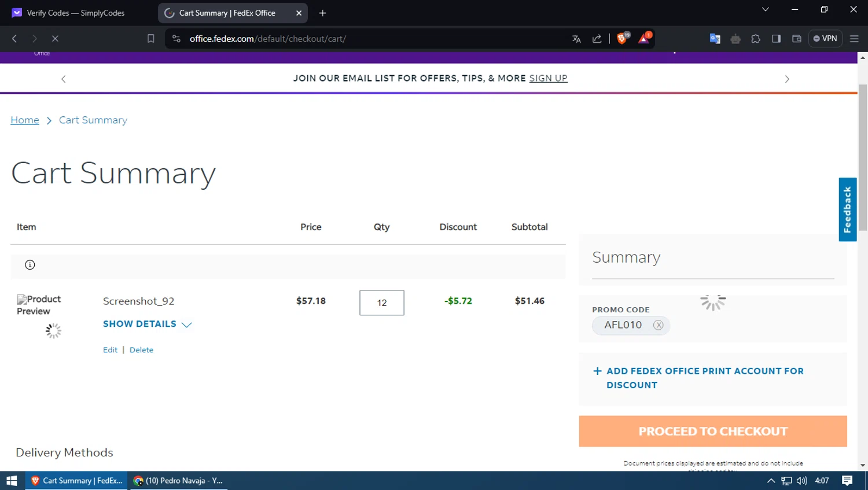This screenshot has height=490, width=868.
Task: Open the browser hamburger menu
Action: [x=854, y=39]
